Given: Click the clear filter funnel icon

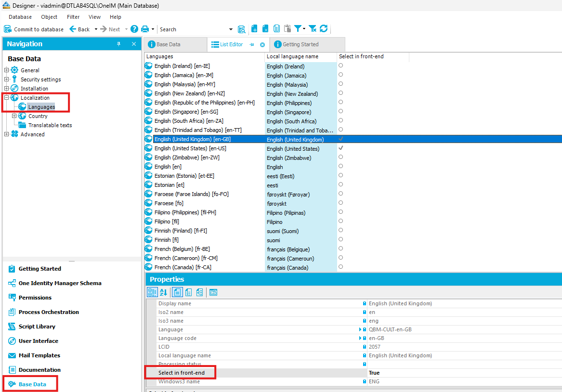Looking at the screenshot, I should 313,29.
